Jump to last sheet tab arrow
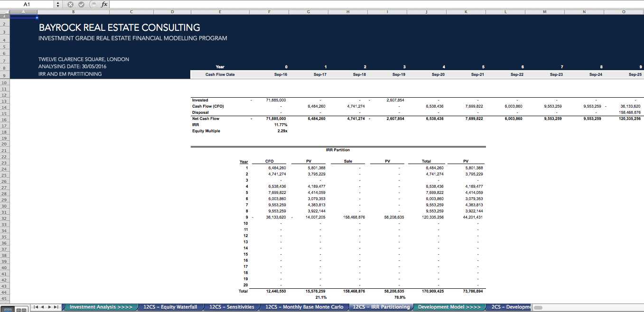Screen dimensions: 644x312 (57, 307)
